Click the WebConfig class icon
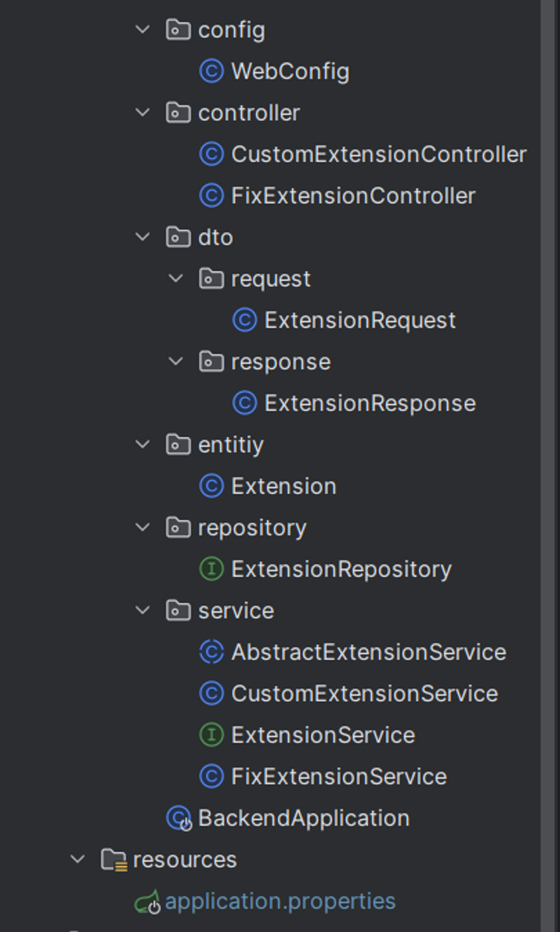Image resolution: width=560 pixels, height=932 pixels. pyautogui.click(x=211, y=71)
